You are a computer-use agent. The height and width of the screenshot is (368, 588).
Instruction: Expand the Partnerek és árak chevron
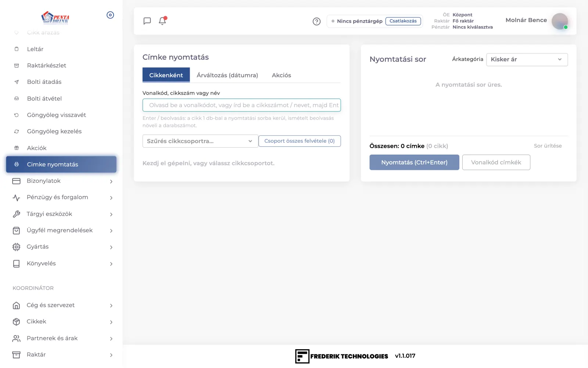(111, 339)
